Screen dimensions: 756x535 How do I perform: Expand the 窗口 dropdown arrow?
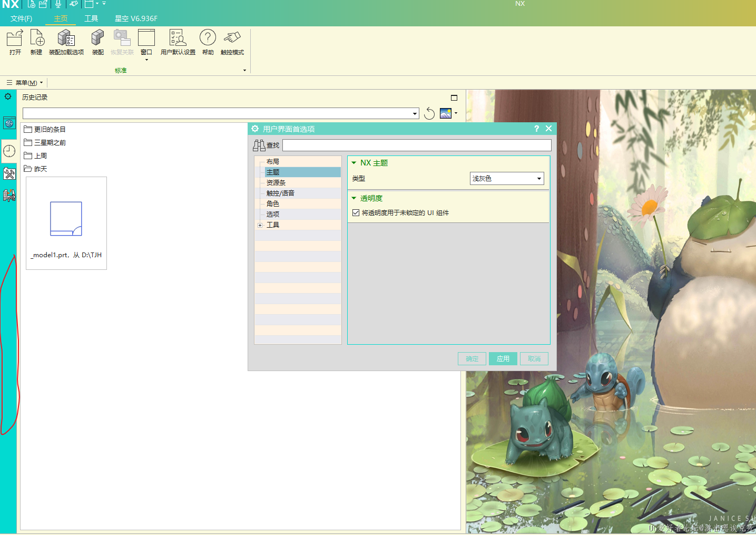tap(146, 60)
